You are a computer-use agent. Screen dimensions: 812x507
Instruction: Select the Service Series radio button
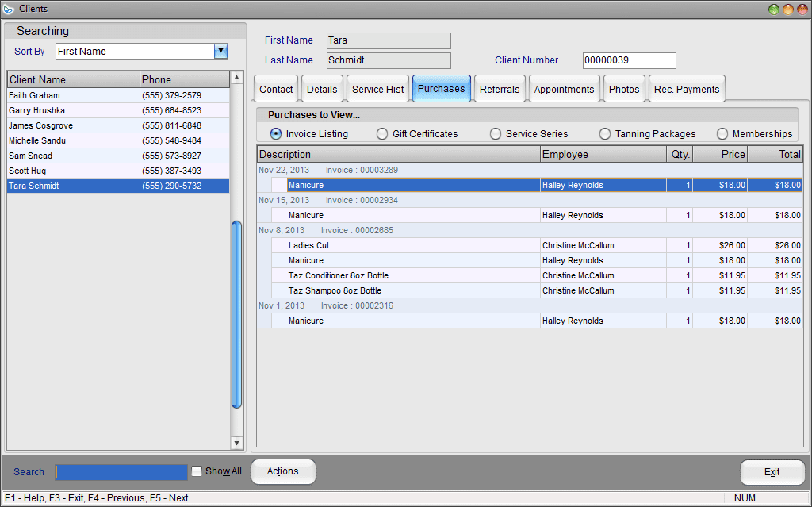click(x=496, y=134)
